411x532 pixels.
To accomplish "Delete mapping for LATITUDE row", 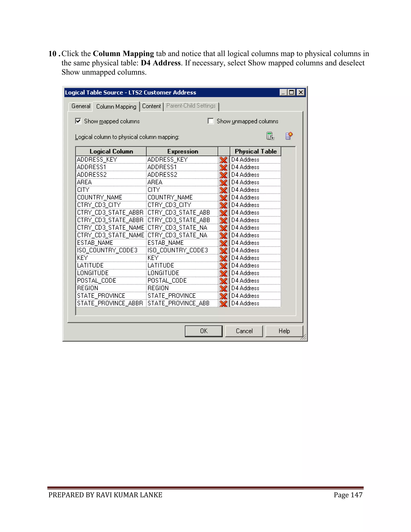I will [x=223, y=266].
